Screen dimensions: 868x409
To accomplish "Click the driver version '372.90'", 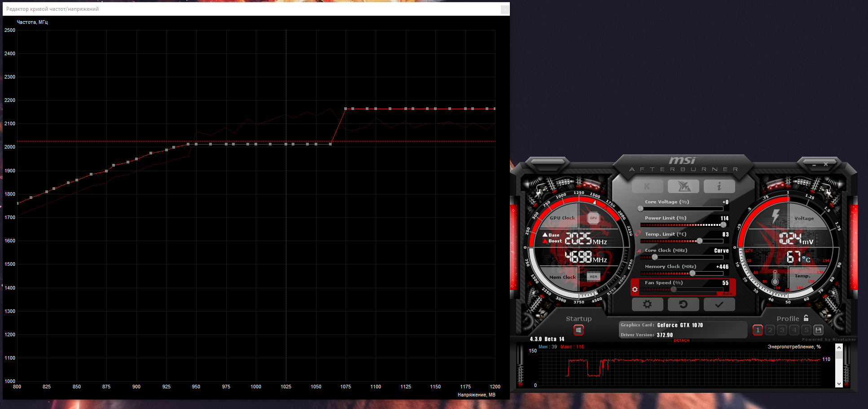I will [x=665, y=335].
